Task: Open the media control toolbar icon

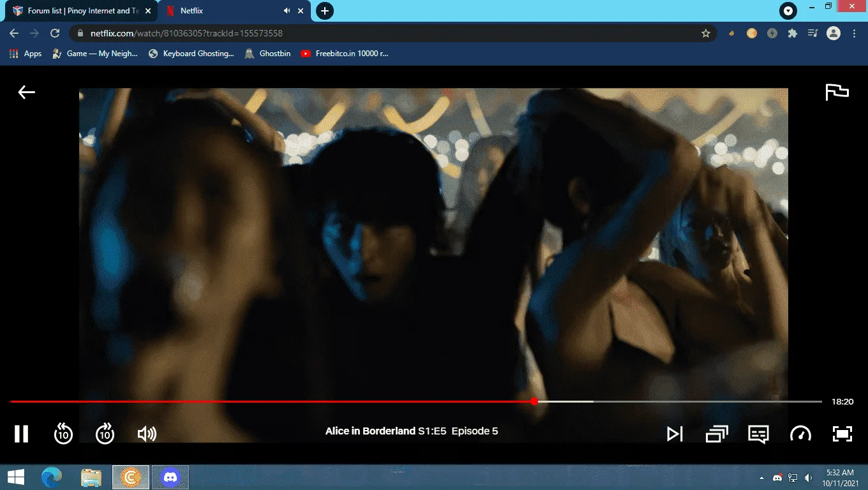Action: (812, 33)
